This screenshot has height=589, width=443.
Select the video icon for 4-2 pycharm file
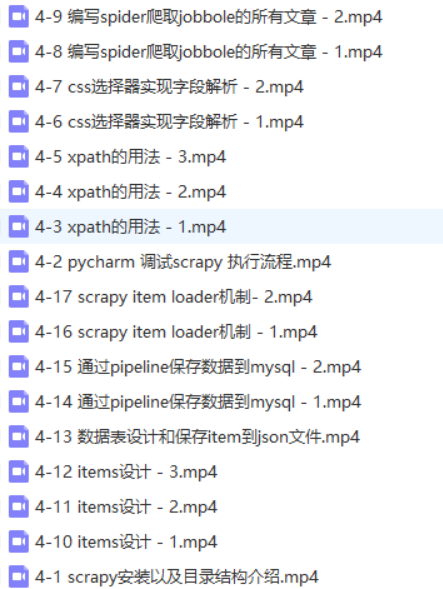pos(19,262)
